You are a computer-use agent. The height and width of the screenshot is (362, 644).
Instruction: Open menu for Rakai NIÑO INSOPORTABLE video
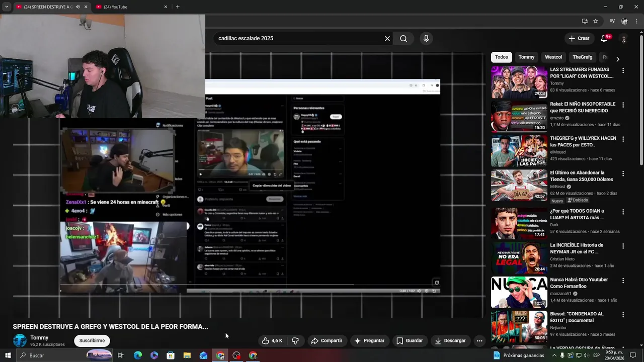[623, 105]
